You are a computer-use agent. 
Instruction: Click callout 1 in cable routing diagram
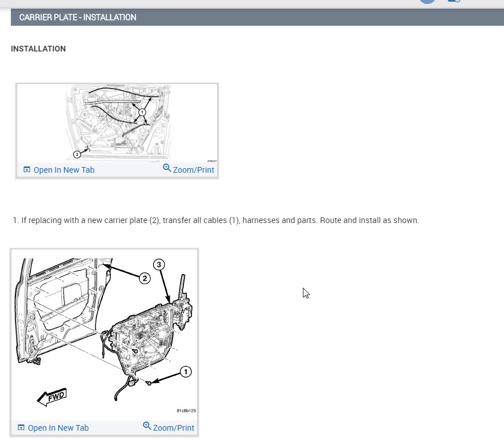click(x=142, y=112)
